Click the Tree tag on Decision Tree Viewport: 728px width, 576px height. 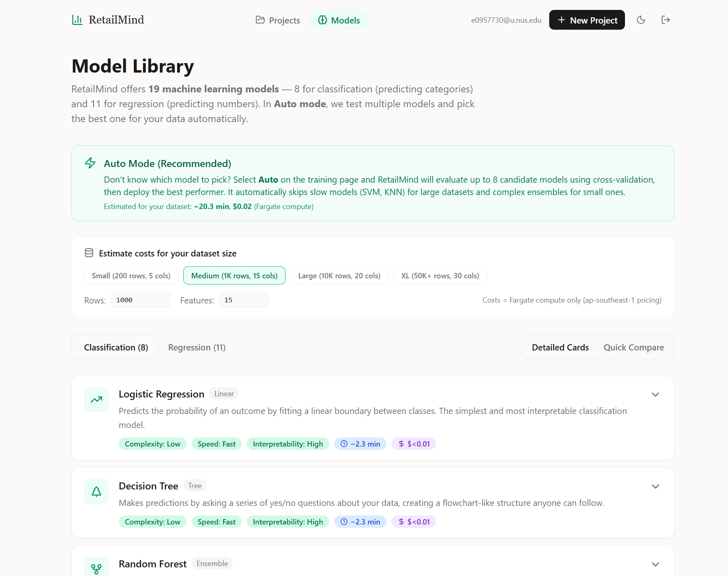pos(195,486)
